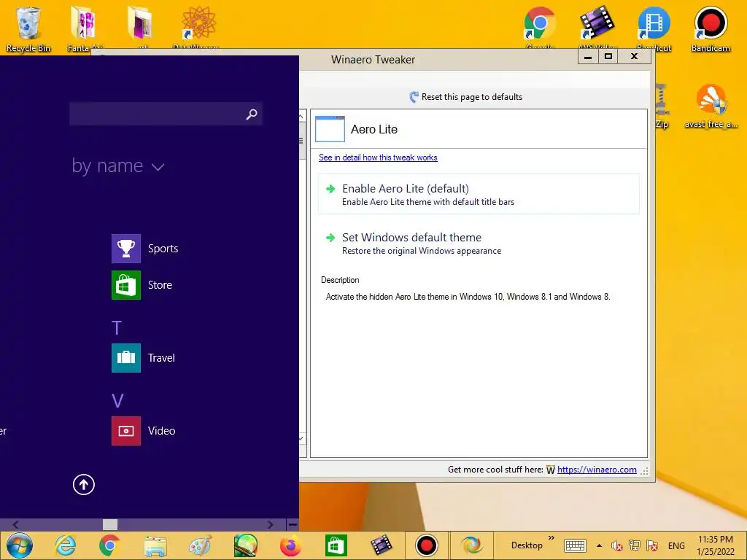Click Set Windows default theme option
The width and height of the screenshot is (747, 560).
(479, 244)
